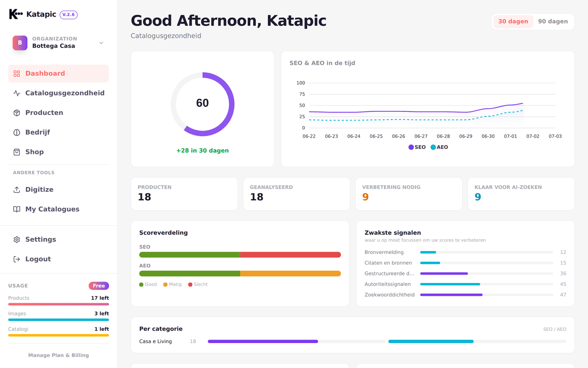Click the Bedrijf icon in sidebar
The height and width of the screenshot is (368, 588).
[17, 132]
